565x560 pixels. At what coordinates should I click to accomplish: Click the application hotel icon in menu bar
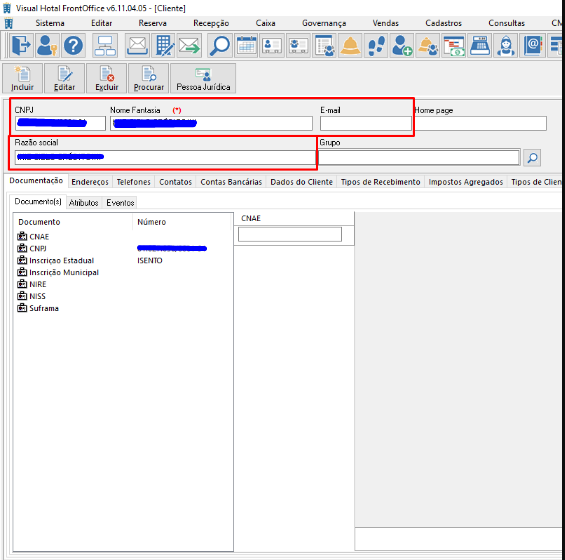click(x=9, y=23)
